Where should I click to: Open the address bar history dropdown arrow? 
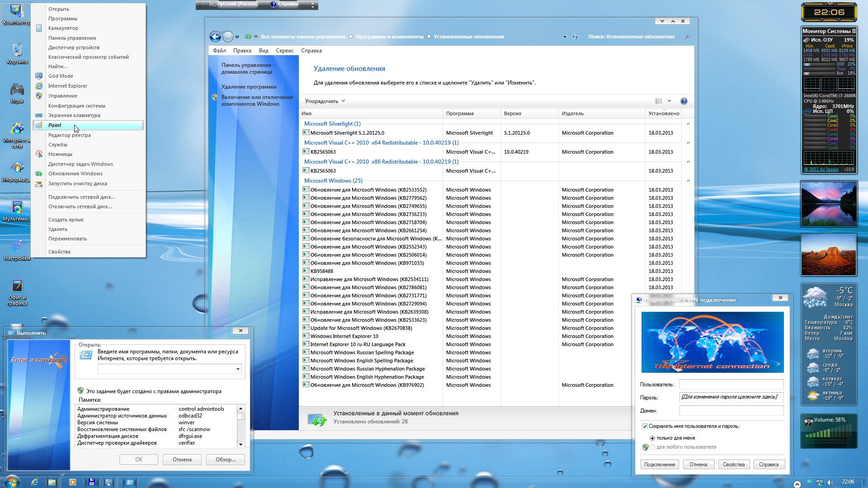[x=565, y=37]
